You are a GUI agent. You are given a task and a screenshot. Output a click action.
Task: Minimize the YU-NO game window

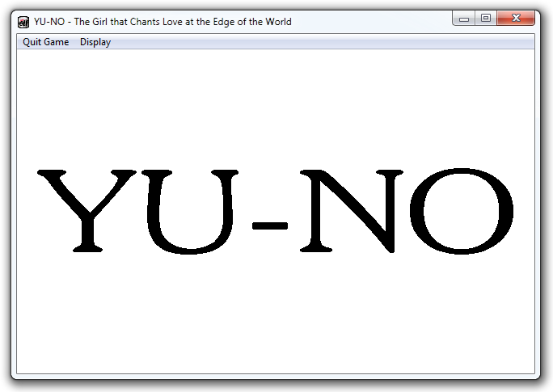point(464,18)
